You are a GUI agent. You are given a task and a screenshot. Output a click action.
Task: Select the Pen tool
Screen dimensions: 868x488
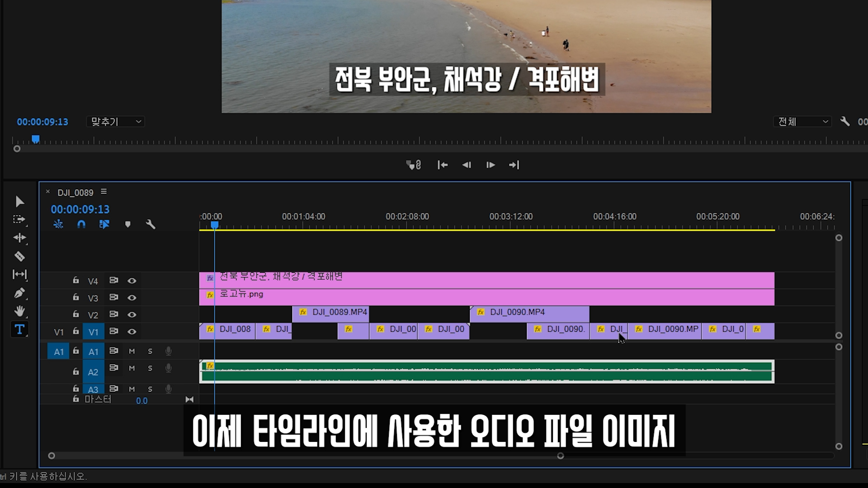pos(19,293)
